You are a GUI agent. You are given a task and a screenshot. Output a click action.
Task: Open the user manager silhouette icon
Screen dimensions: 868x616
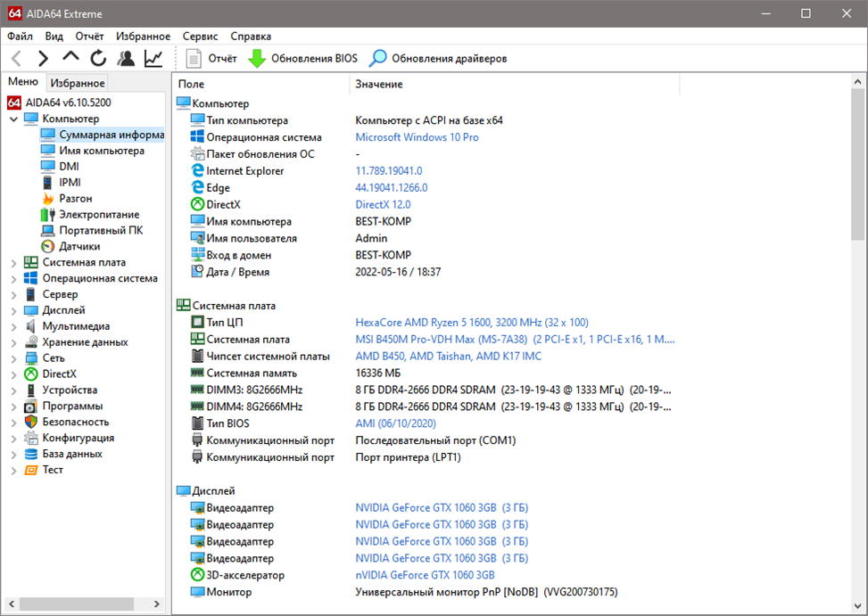[126, 58]
